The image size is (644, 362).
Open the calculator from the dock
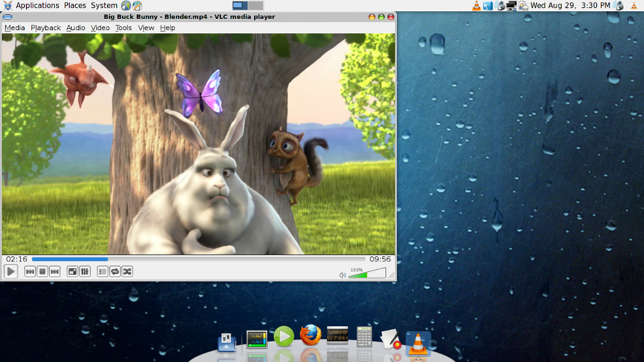tap(364, 336)
